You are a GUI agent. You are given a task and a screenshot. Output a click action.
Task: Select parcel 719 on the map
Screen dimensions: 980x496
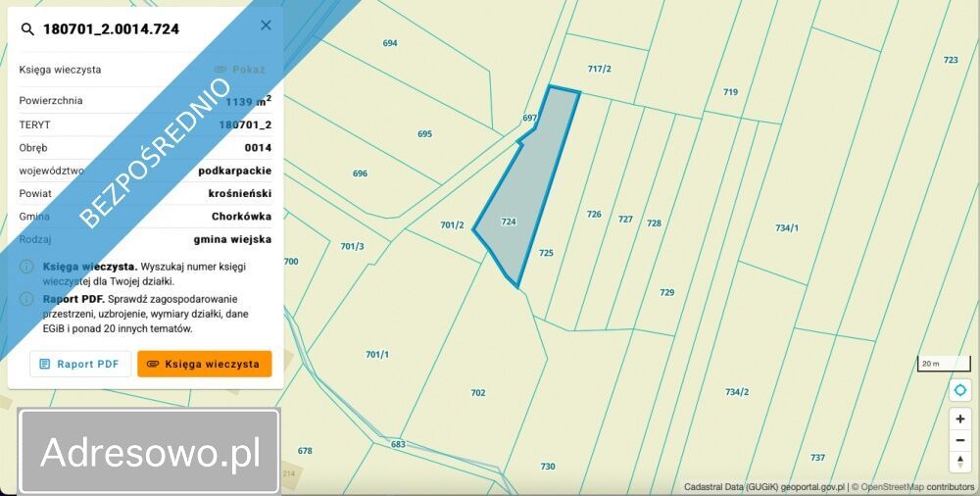coord(730,92)
